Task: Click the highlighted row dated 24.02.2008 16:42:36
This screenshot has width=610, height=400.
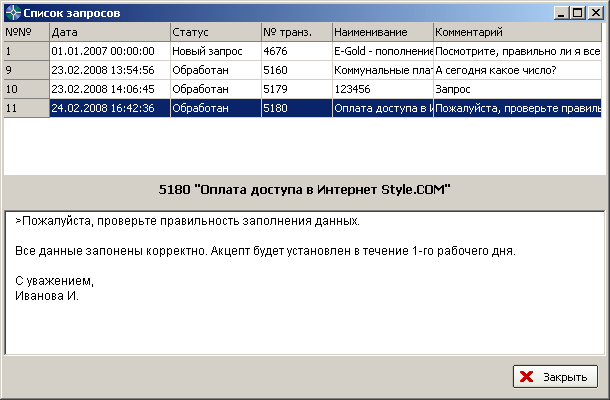Action: [108, 108]
